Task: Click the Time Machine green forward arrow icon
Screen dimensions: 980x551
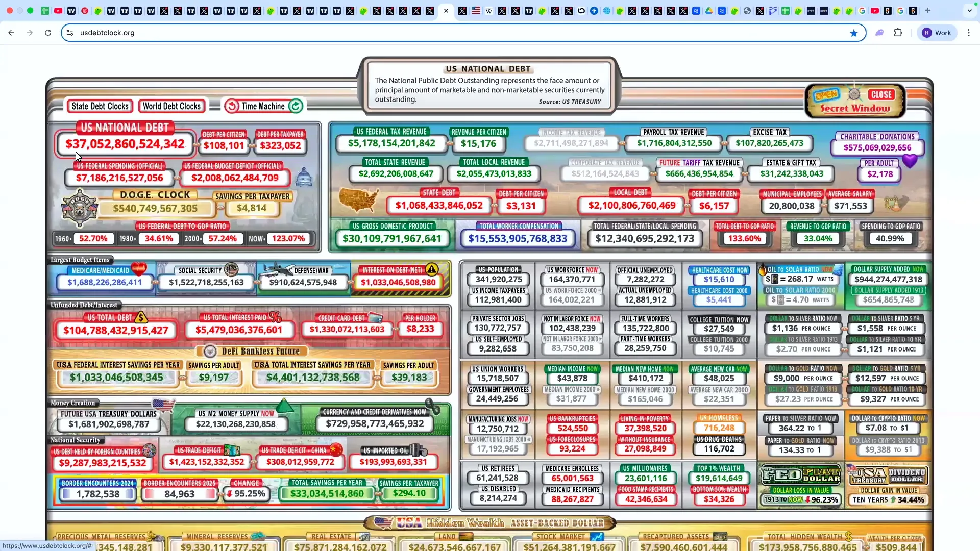Action: tap(296, 106)
